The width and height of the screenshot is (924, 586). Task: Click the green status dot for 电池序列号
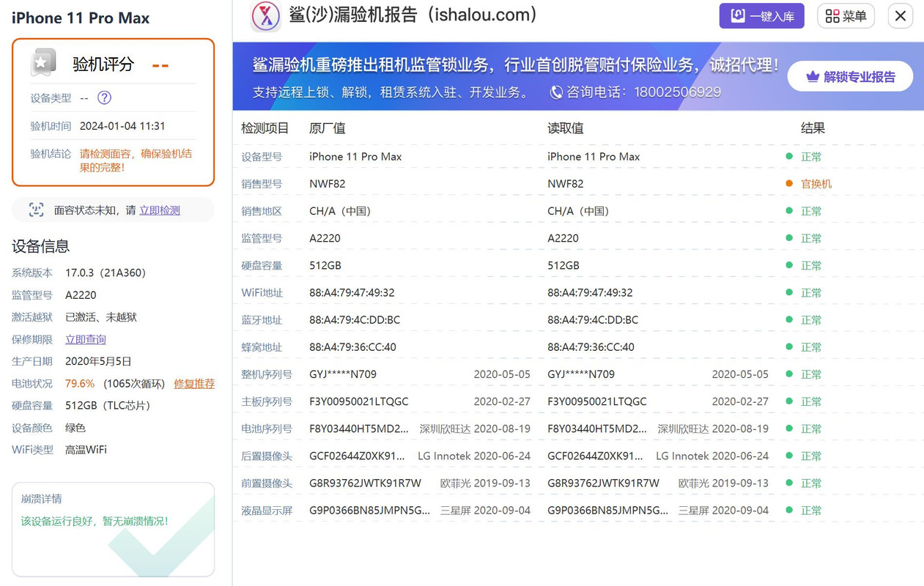(789, 428)
